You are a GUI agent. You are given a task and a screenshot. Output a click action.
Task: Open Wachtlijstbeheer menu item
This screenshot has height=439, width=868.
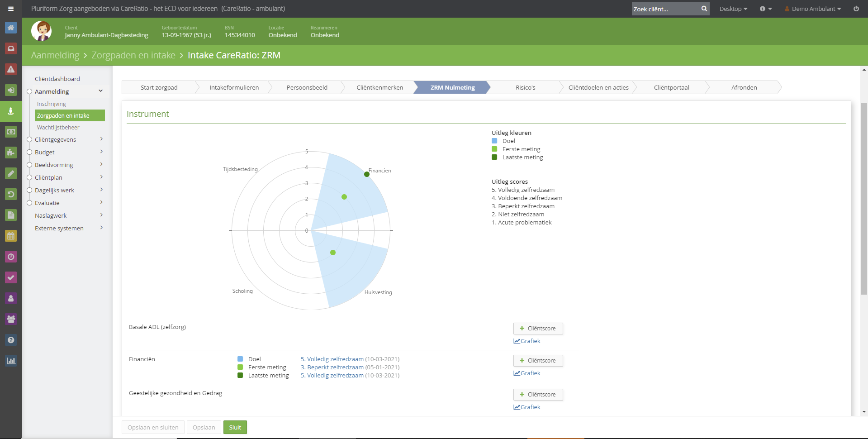coord(58,127)
